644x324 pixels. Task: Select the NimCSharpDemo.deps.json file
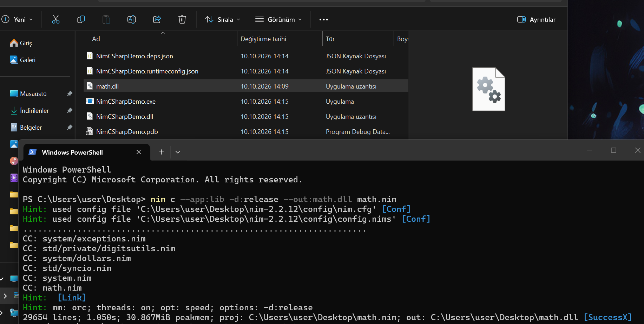246,56
